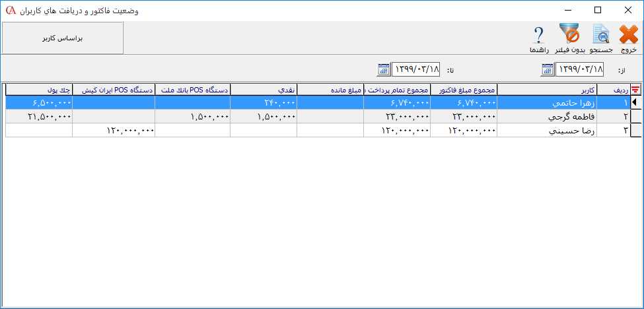Click the بدون فیلتر (No filter) funnel icon
644x309 pixels.
(x=569, y=34)
